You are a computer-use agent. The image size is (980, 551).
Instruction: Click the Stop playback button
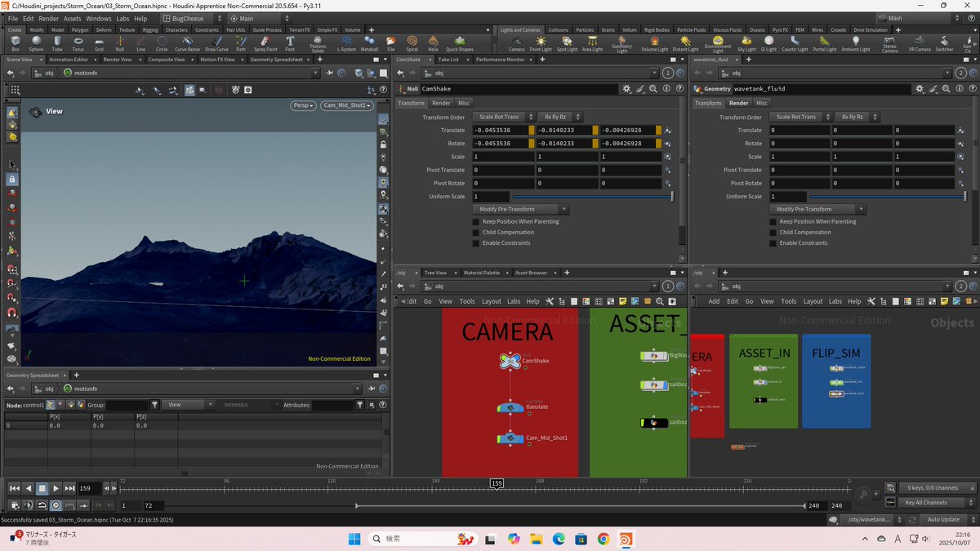tap(42, 488)
